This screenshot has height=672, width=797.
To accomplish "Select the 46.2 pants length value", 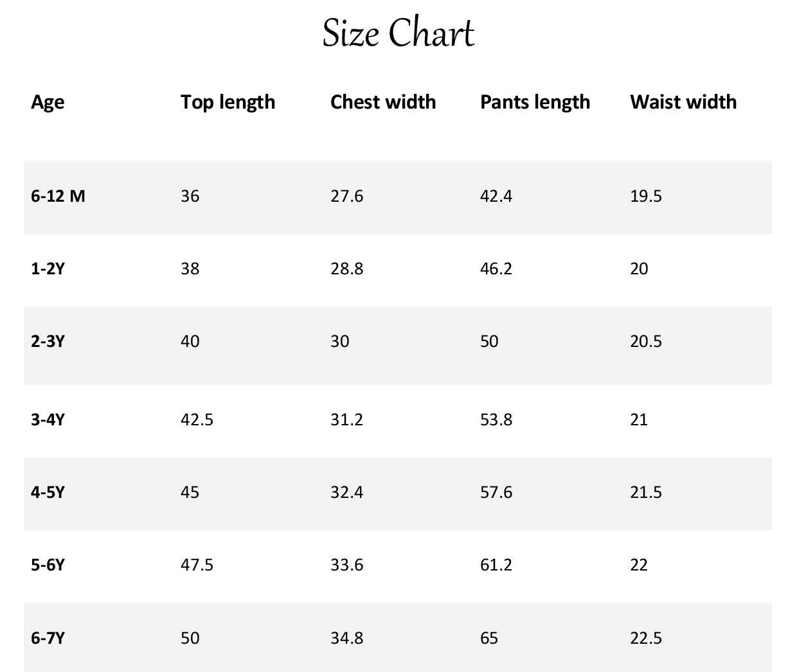I will (496, 269).
